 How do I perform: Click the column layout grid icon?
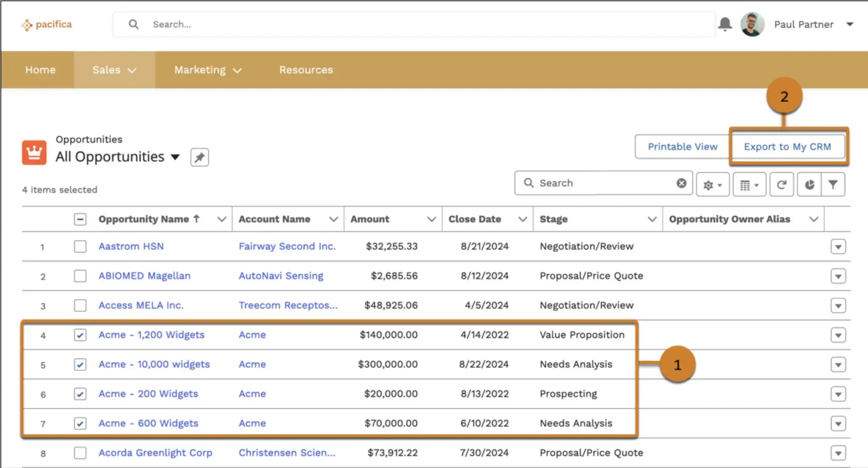[x=748, y=184]
